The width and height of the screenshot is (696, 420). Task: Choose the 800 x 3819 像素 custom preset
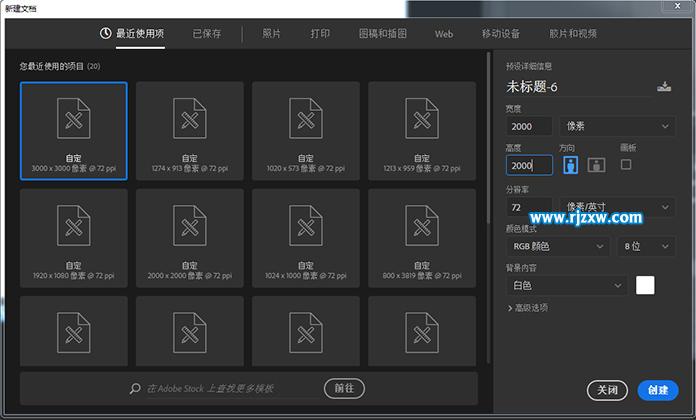point(422,238)
